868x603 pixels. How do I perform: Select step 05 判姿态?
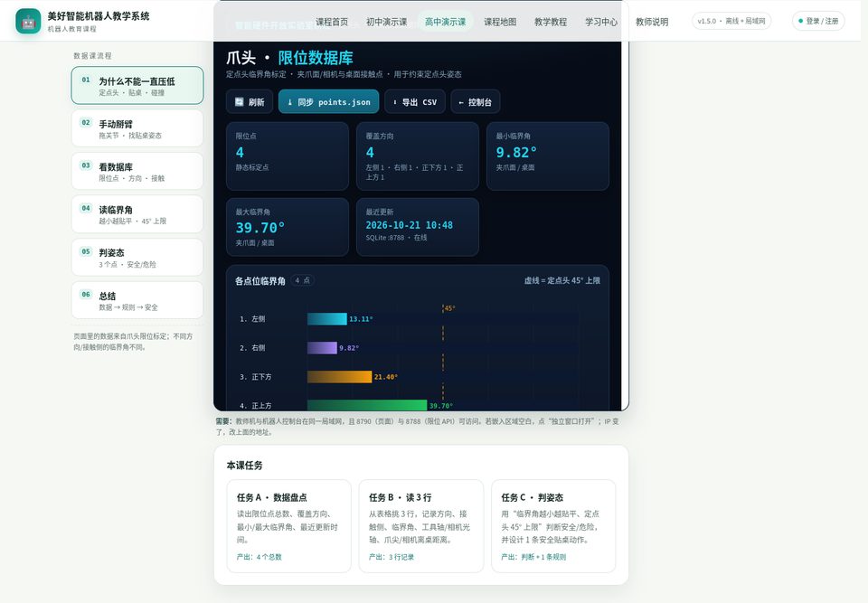[x=137, y=257]
